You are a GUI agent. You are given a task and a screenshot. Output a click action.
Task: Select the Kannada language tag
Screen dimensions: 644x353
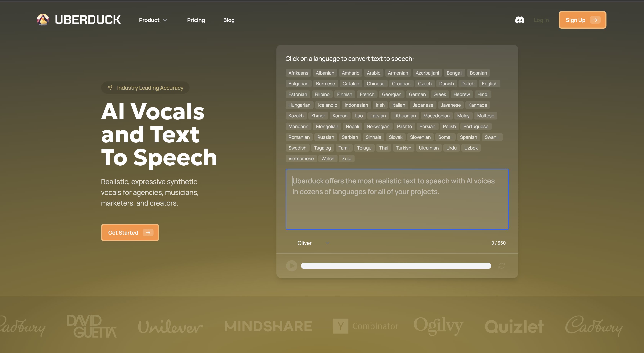click(x=477, y=105)
